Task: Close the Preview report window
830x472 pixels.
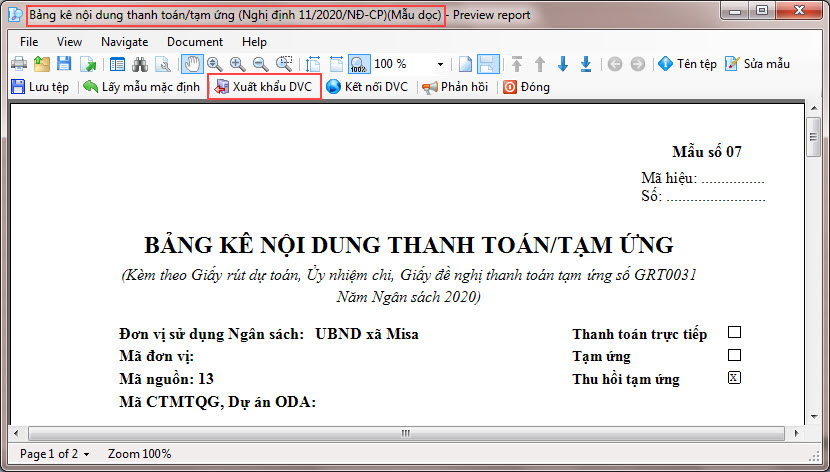Action: pos(799,10)
